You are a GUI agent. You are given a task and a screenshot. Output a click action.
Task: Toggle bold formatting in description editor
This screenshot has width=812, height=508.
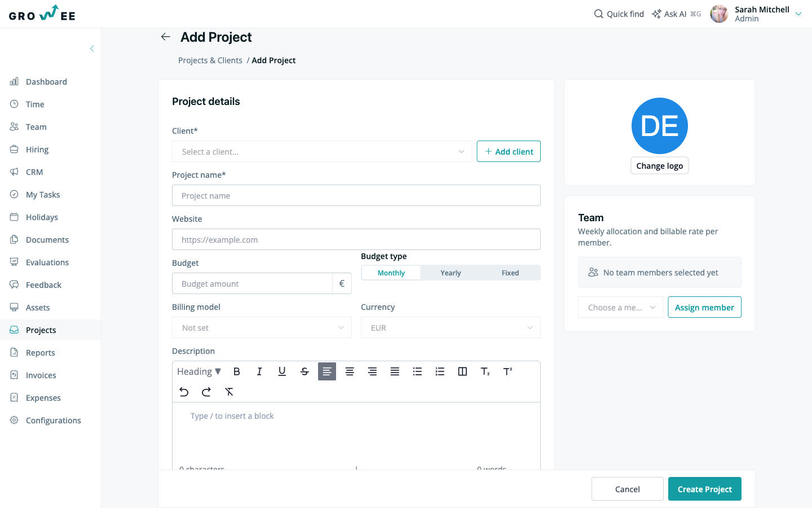(237, 371)
